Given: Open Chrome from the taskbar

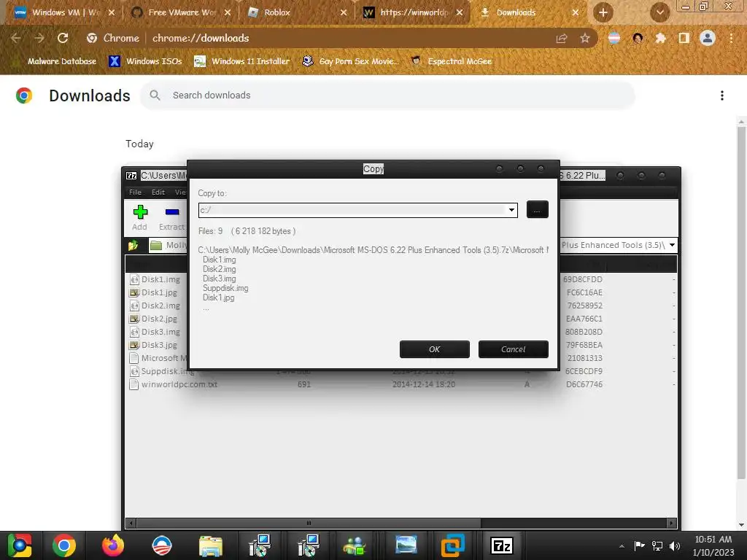Looking at the screenshot, I should pyautogui.click(x=64, y=545).
